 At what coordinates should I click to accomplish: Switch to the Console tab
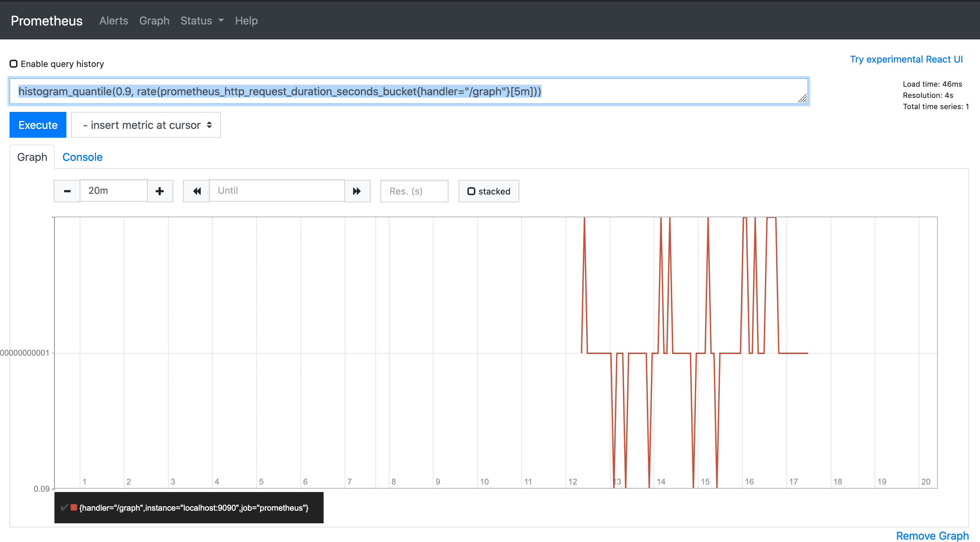tap(82, 157)
